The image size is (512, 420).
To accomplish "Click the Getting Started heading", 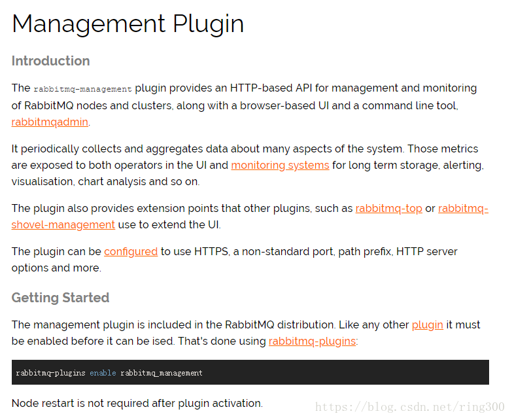I will point(60,298).
